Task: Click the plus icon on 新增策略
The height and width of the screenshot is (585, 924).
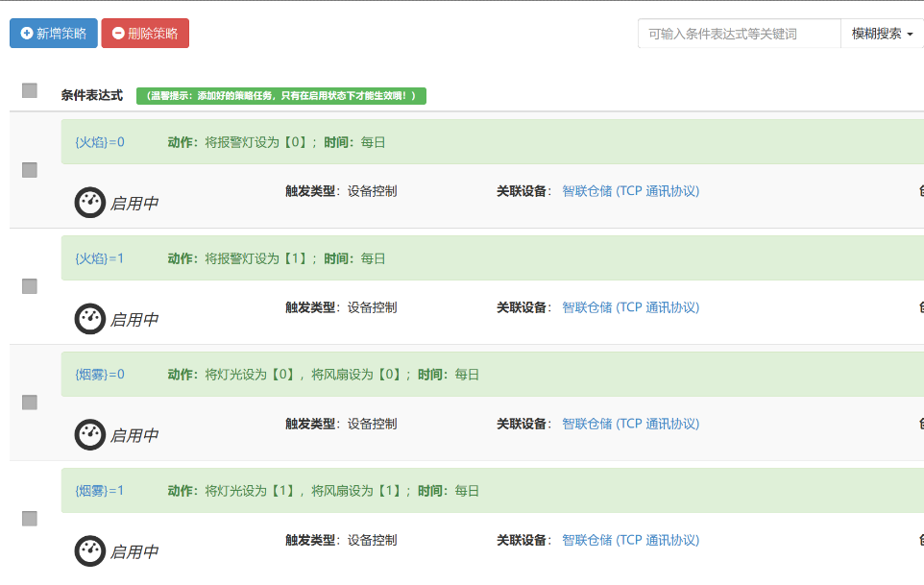Action: [27, 34]
